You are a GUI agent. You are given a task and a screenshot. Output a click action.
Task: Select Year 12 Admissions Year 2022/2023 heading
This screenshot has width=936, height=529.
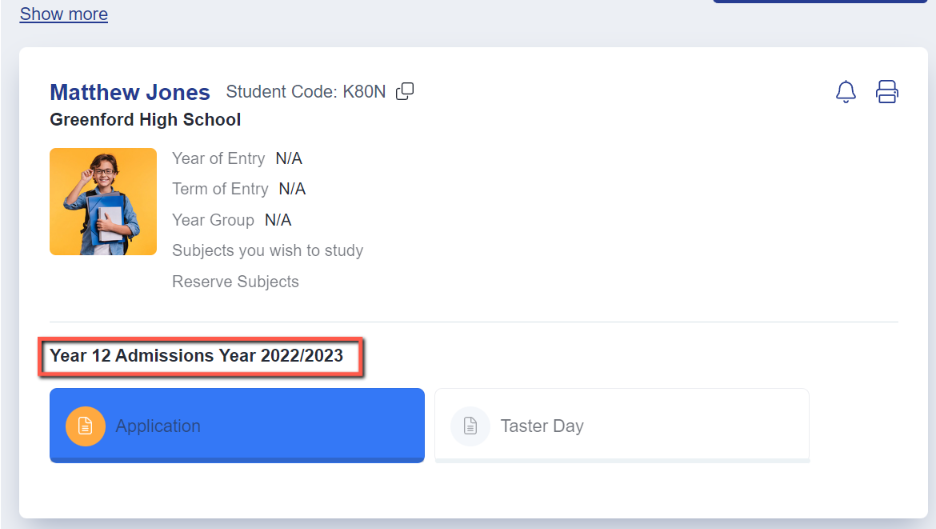pos(196,356)
